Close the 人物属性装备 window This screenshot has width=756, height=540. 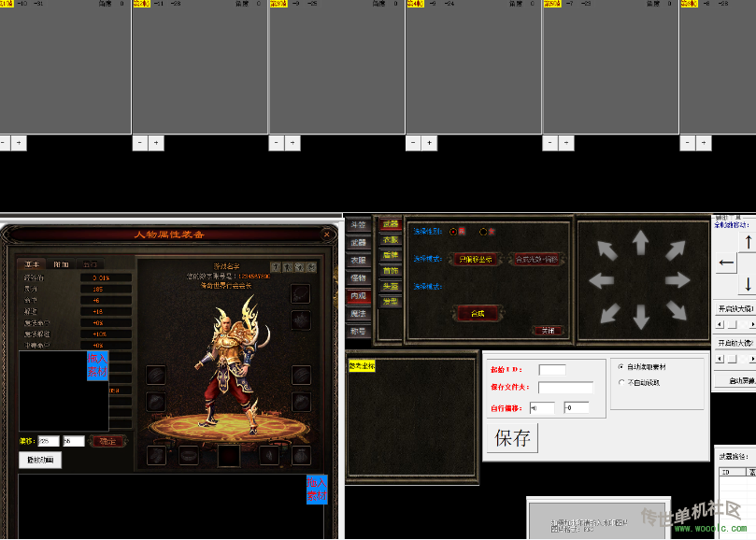[327, 234]
